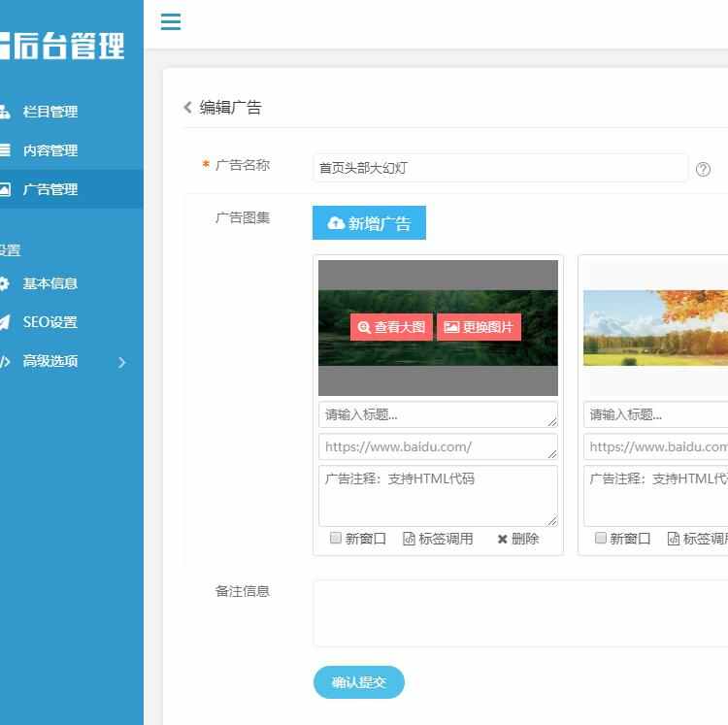Click 确认提交 submit button
Screen dimensions: 728x725
[x=359, y=682]
